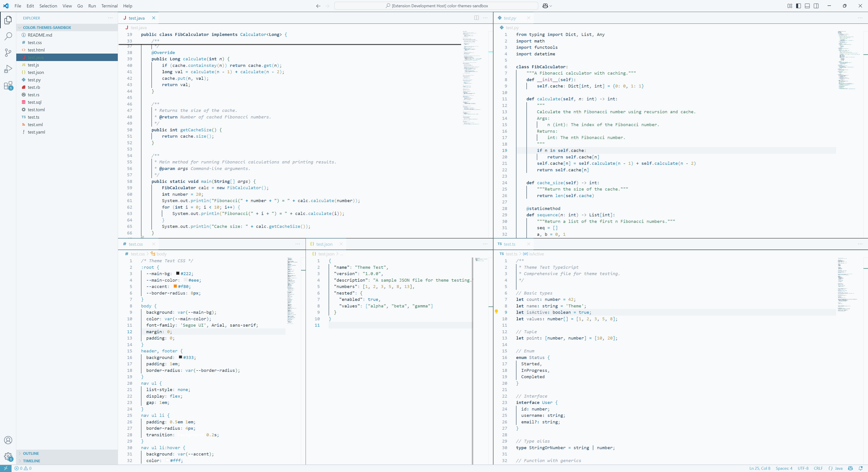Open the Run and Debug view
The height and width of the screenshot is (472, 868).
click(x=8, y=69)
